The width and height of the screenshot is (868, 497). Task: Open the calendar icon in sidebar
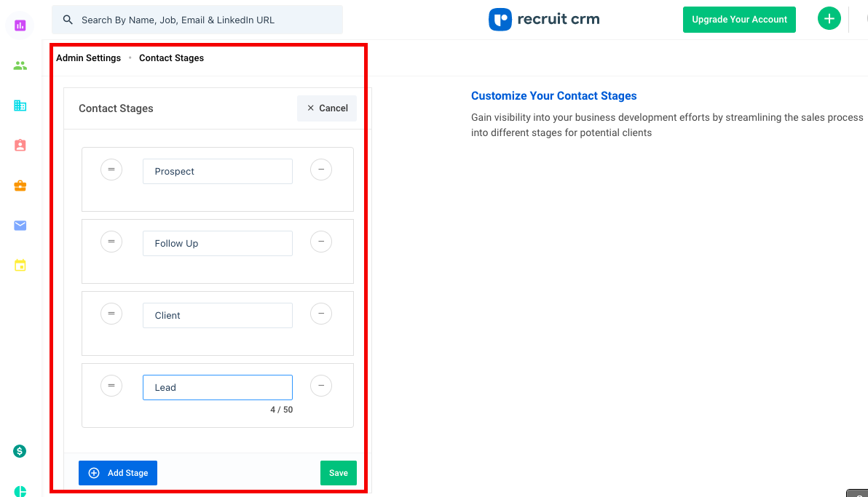pyautogui.click(x=20, y=265)
